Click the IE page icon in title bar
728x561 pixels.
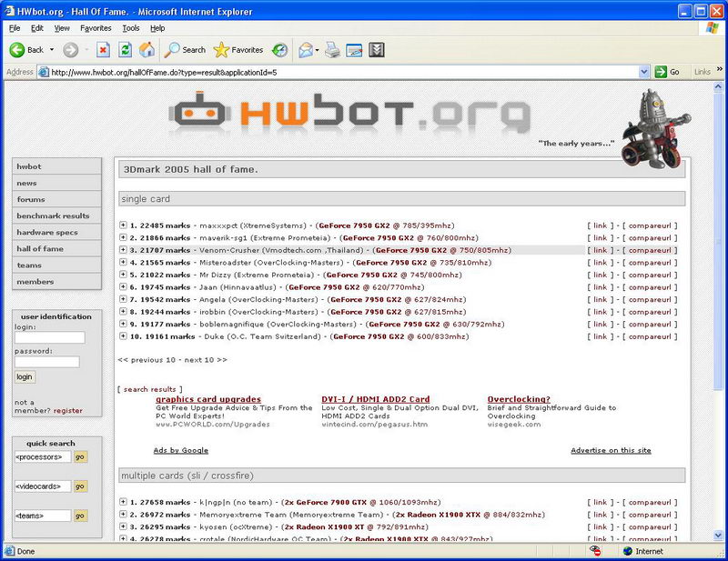click(x=9, y=11)
